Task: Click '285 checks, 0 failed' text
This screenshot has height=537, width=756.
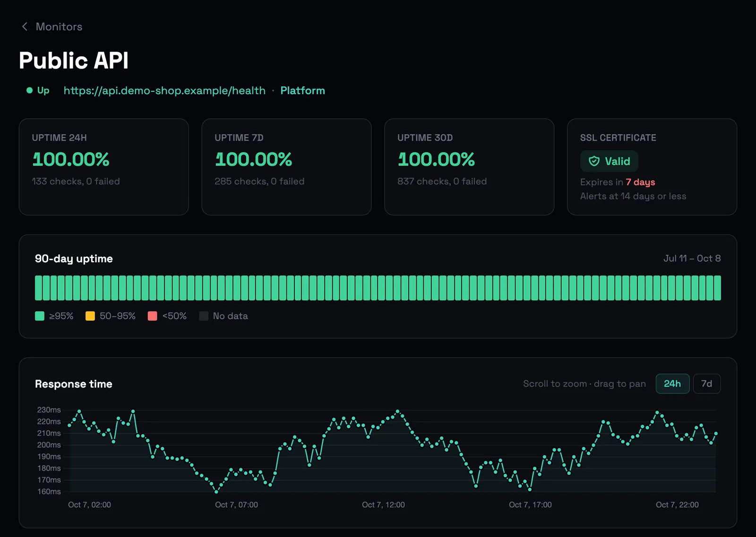Action: (x=259, y=181)
